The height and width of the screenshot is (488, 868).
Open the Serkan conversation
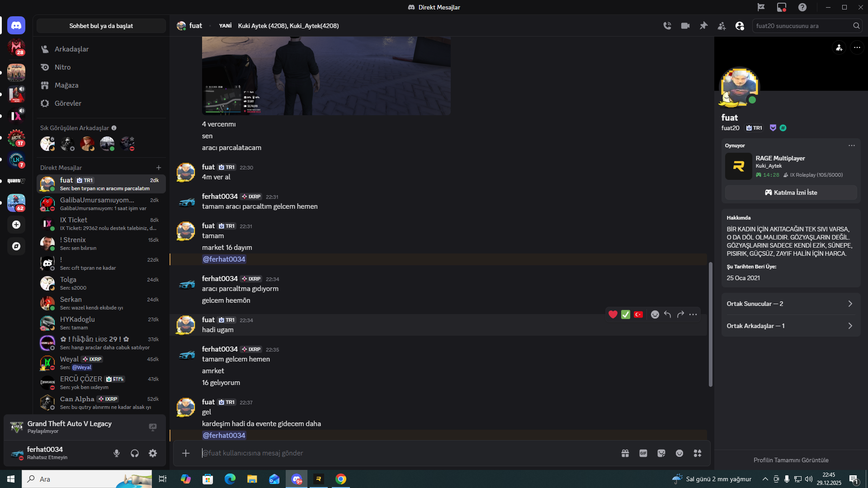[x=101, y=303]
